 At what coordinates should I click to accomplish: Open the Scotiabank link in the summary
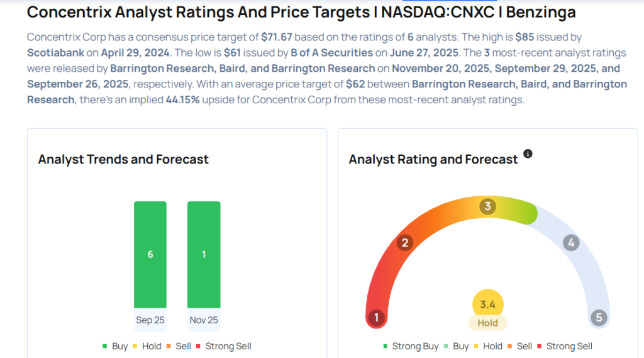tap(55, 52)
